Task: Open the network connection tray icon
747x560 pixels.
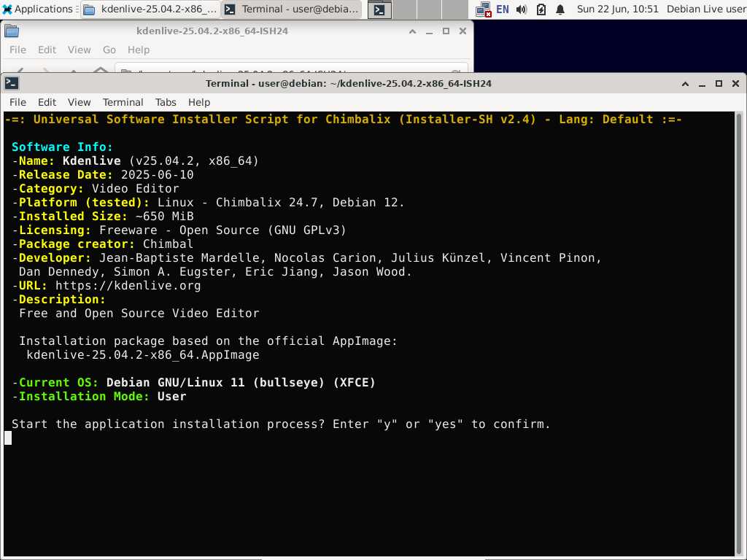Action: (484, 9)
